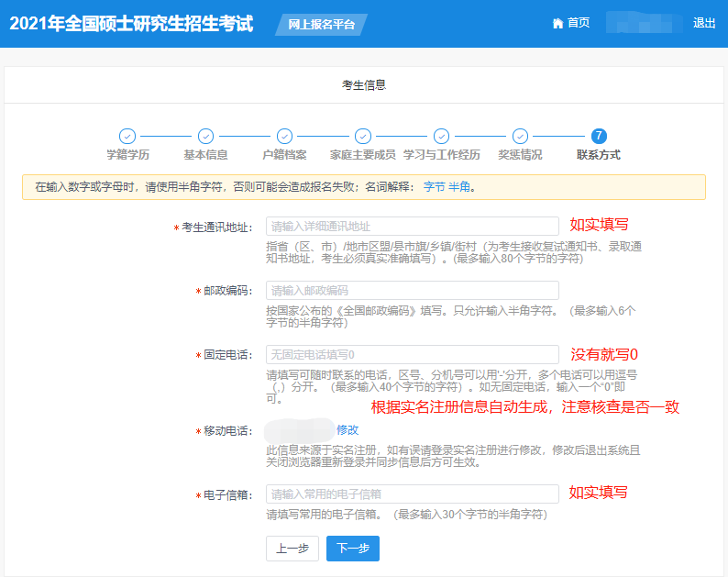Focus the 固定电话 landline input field
Image resolution: width=728 pixels, height=577 pixels.
coord(412,354)
